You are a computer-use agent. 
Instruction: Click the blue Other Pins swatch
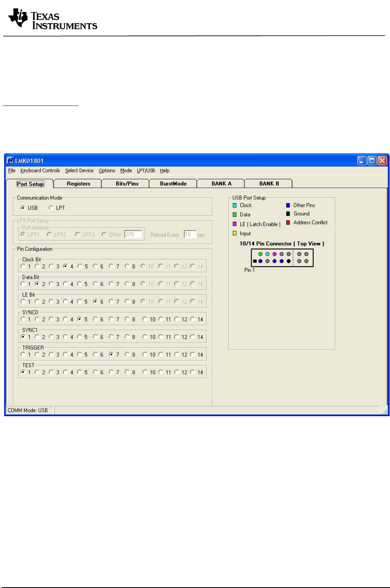[x=288, y=205]
